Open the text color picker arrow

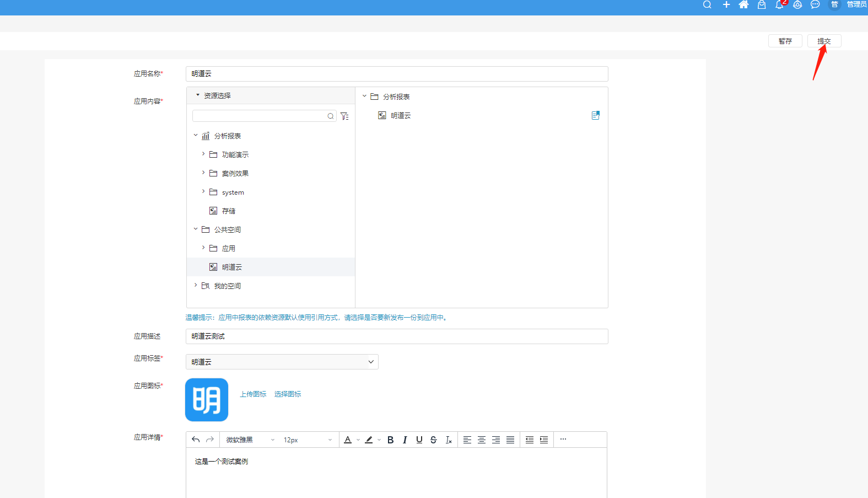click(x=358, y=440)
